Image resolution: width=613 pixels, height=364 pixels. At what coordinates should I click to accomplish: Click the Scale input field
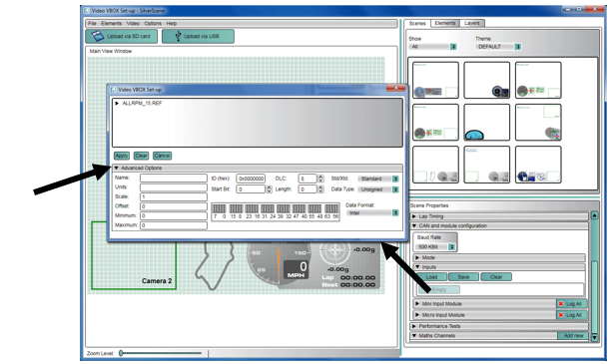point(174,196)
